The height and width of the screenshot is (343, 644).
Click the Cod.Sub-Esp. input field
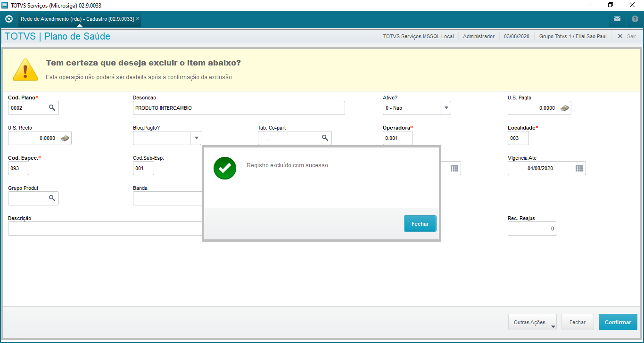coord(143,168)
